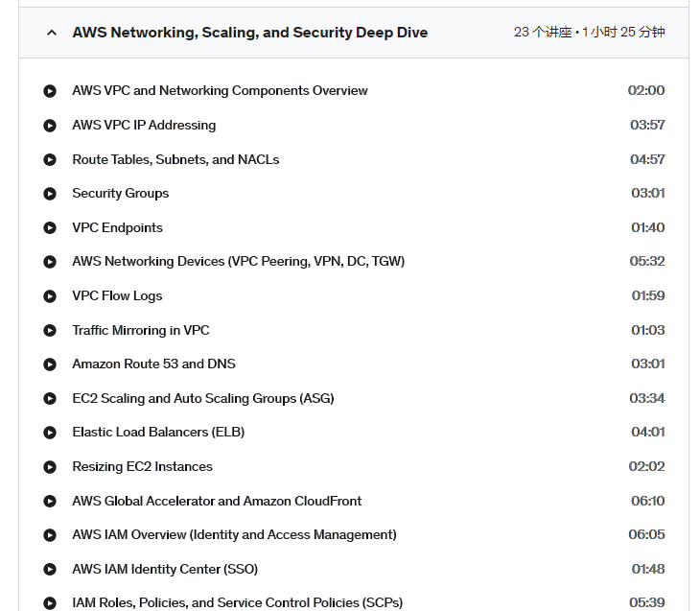Open AWS Networking Devices (VPC Peering, VPN, DC, TGW)

click(239, 261)
